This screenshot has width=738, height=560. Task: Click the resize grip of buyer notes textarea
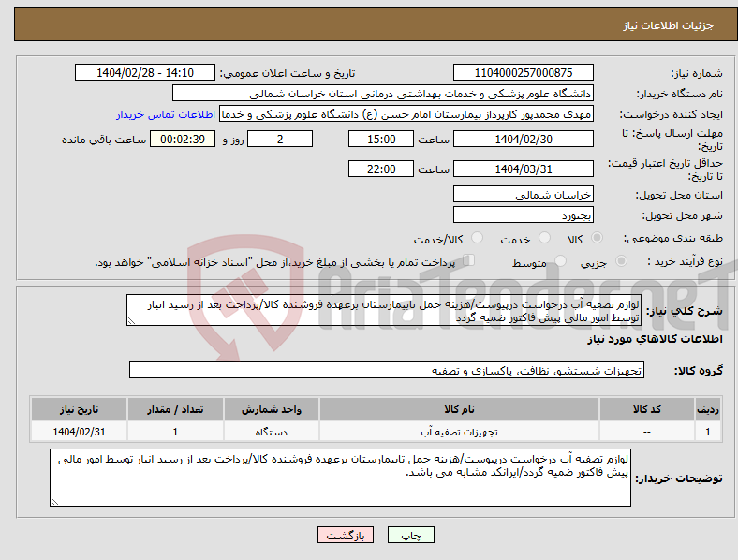click(x=54, y=502)
